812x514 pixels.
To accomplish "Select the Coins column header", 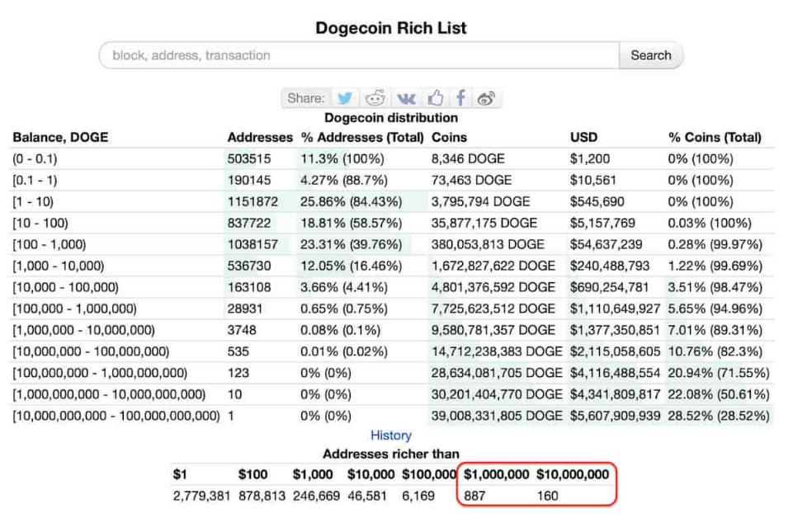I will [449, 137].
